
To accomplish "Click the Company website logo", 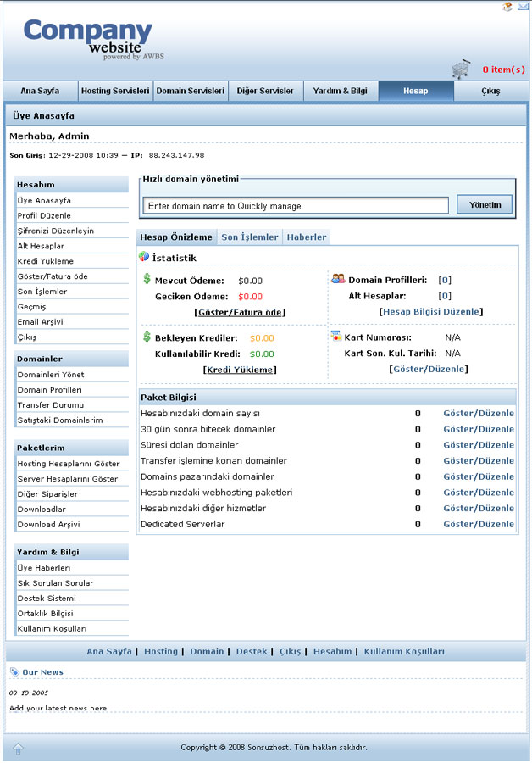I will 93,39.
